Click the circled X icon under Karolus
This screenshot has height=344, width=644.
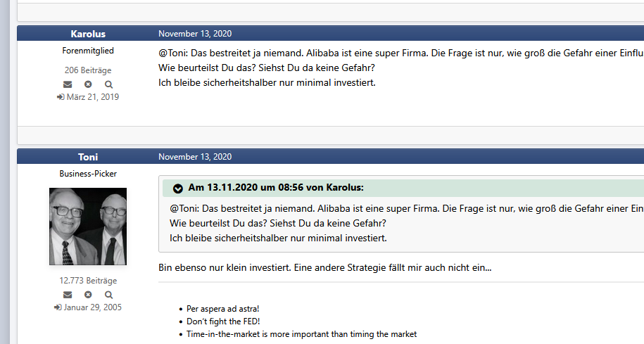(x=88, y=84)
